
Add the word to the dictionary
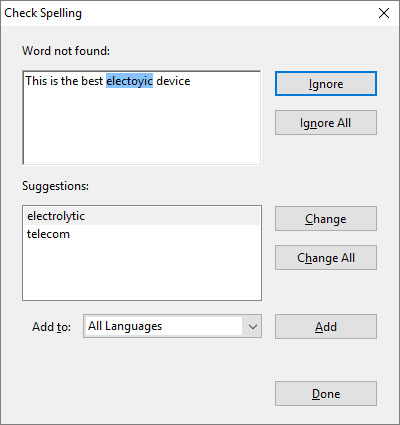pos(326,327)
